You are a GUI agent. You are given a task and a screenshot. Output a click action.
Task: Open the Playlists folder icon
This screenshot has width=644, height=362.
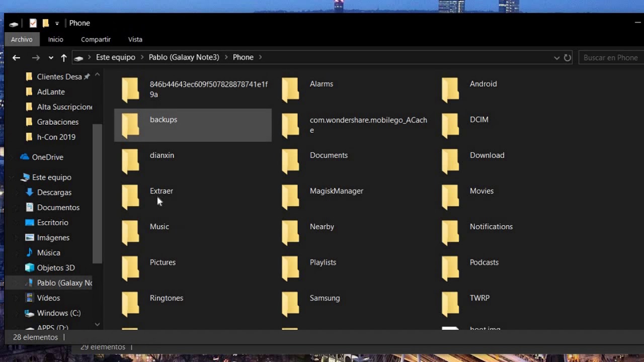pyautogui.click(x=290, y=268)
